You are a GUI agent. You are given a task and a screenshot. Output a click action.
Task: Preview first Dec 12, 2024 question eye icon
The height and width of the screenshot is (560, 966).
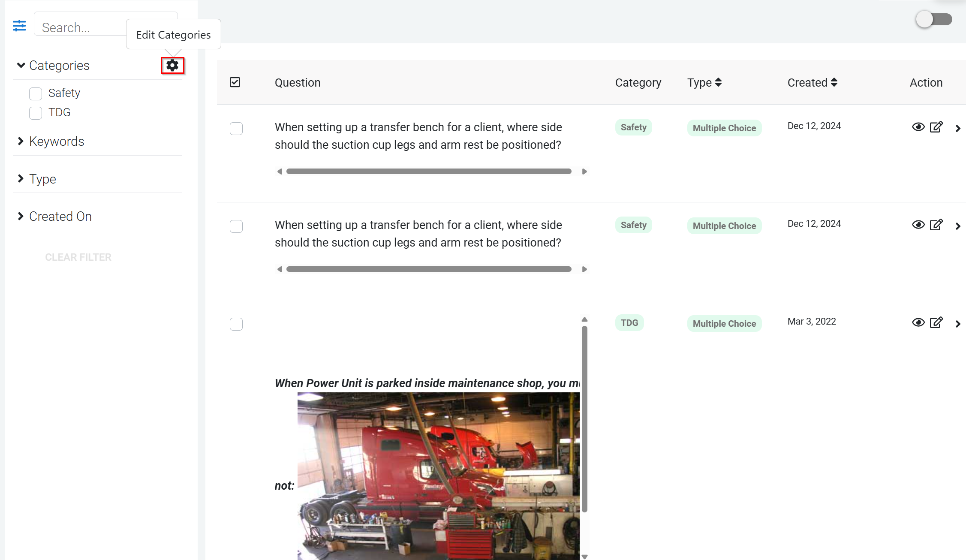[918, 127]
